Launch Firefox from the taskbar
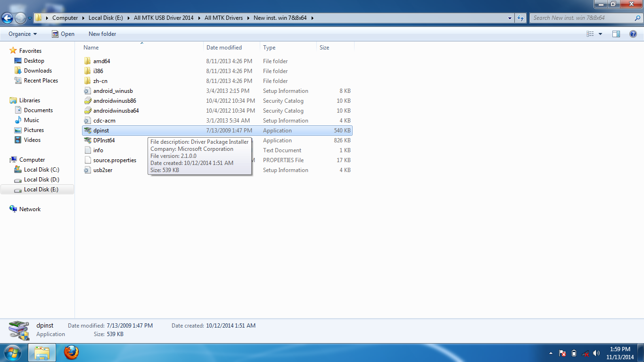 pyautogui.click(x=71, y=353)
